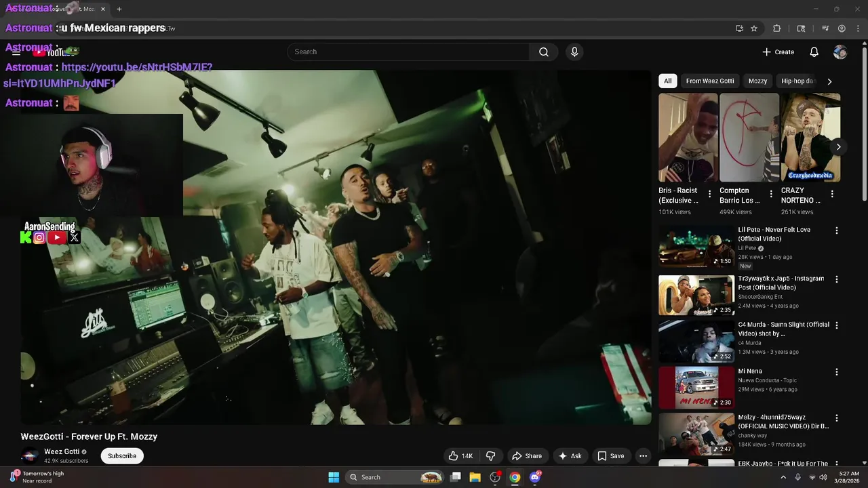The image size is (868, 488).
Task: Save the video to a playlist
Action: (x=611, y=456)
